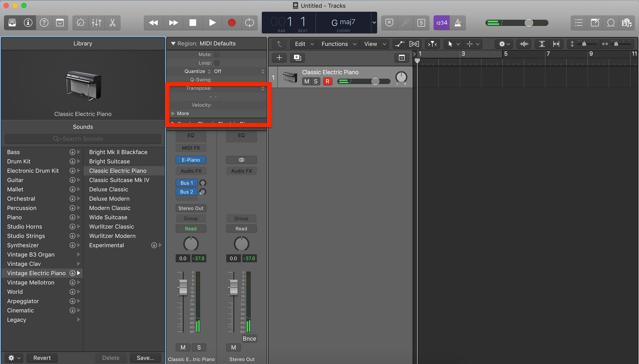Viewport: 639px width, 364px height.
Task: Fast forward the playhead
Action: 173,23
